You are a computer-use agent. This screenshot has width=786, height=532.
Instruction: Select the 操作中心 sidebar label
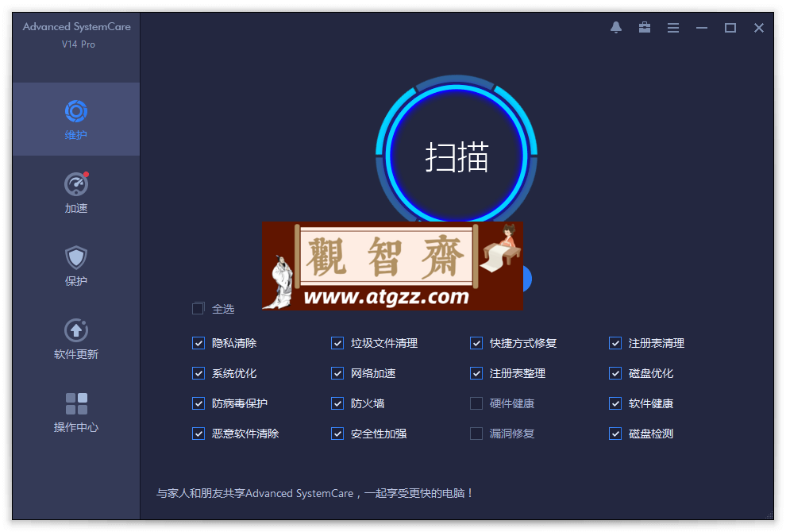tap(76, 428)
